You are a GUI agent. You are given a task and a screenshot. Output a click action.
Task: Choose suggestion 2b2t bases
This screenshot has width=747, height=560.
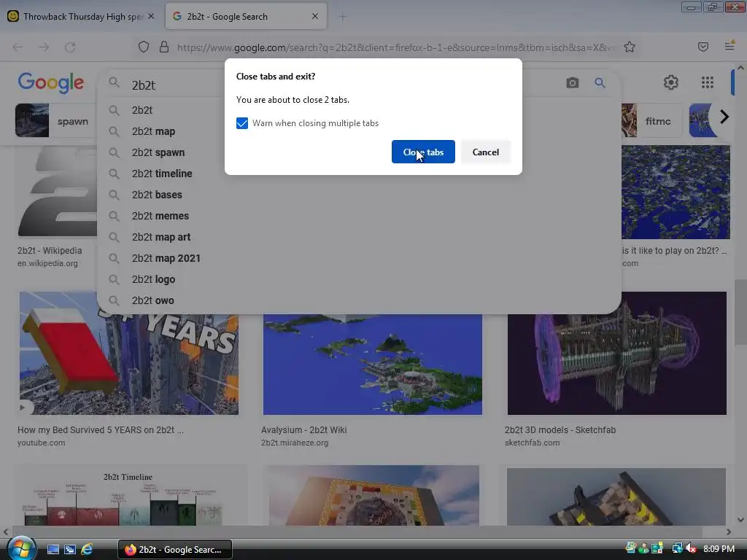click(x=157, y=195)
